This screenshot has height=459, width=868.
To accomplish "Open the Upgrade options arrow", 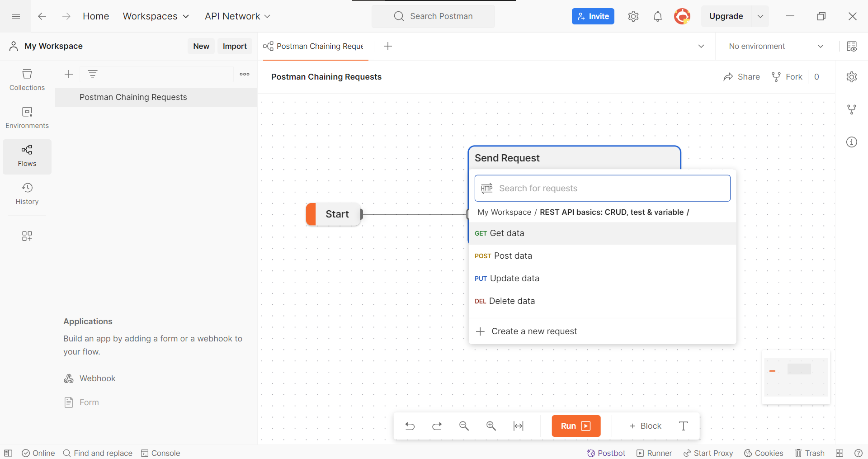I will click(760, 16).
